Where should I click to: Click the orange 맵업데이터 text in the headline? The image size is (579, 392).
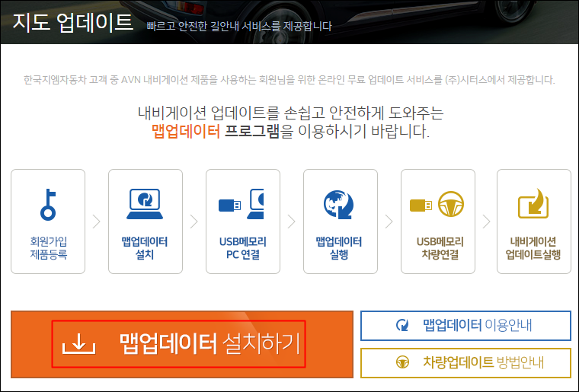coord(186,131)
